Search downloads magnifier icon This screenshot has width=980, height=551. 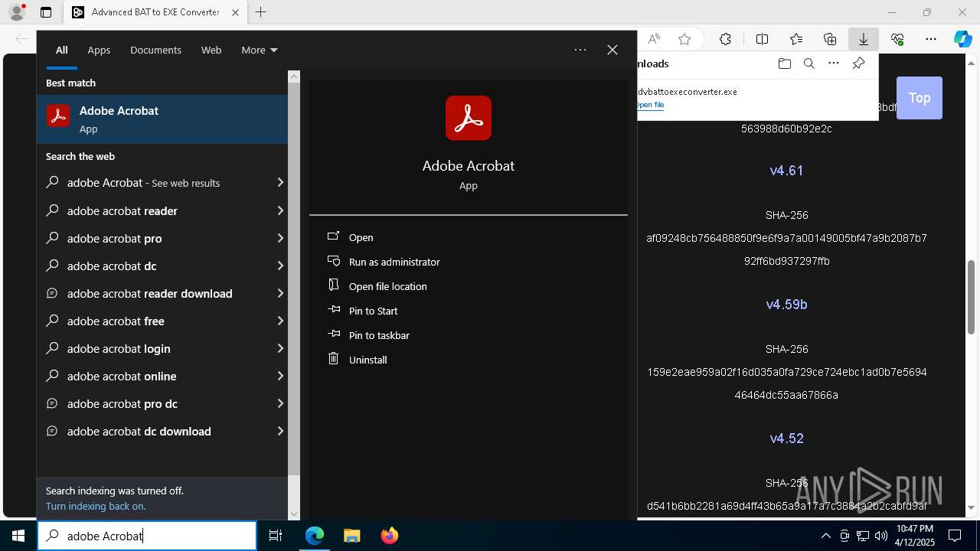click(x=809, y=64)
